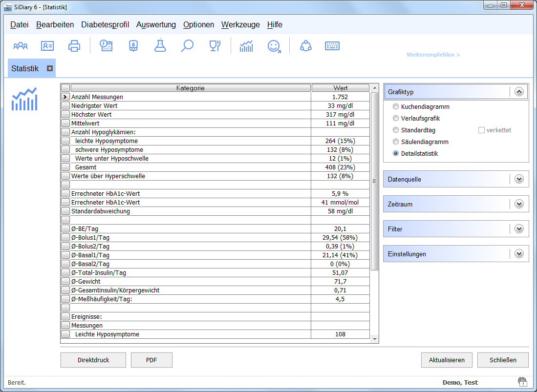Click the patient group icon in toolbar
537x392 pixels.
pyautogui.click(x=21, y=46)
